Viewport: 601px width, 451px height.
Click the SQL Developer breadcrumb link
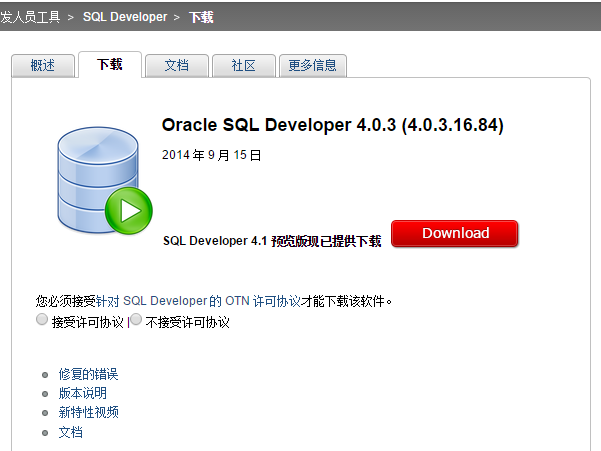pyautogui.click(x=125, y=17)
